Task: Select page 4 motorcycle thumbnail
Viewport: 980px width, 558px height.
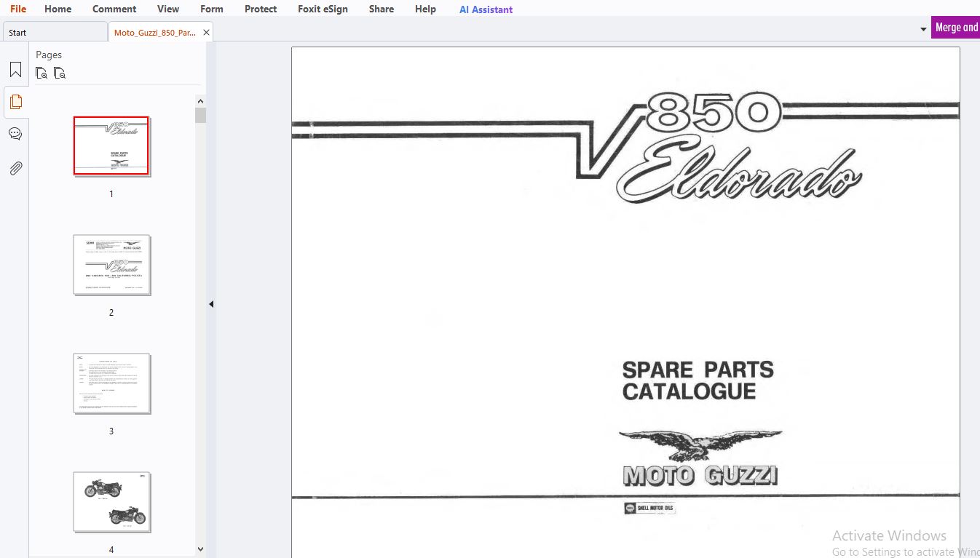Action: (111, 501)
